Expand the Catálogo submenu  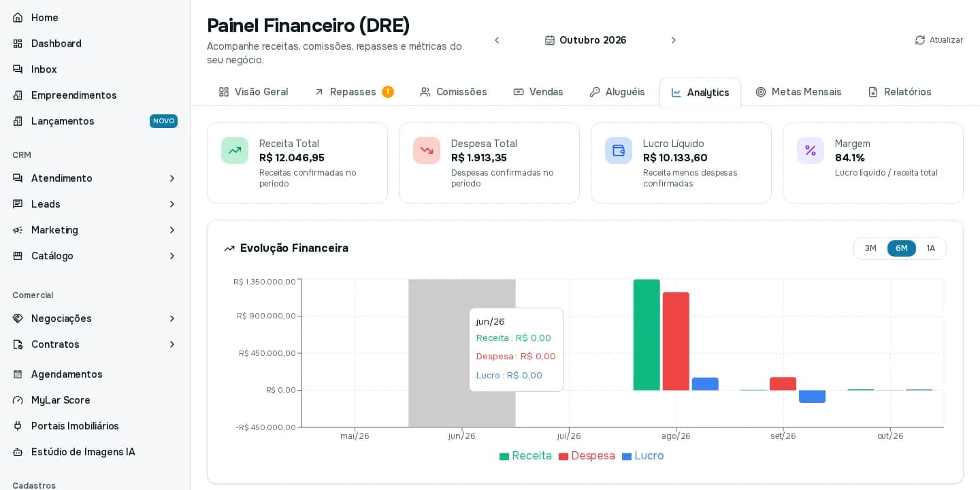(x=95, y=256)
